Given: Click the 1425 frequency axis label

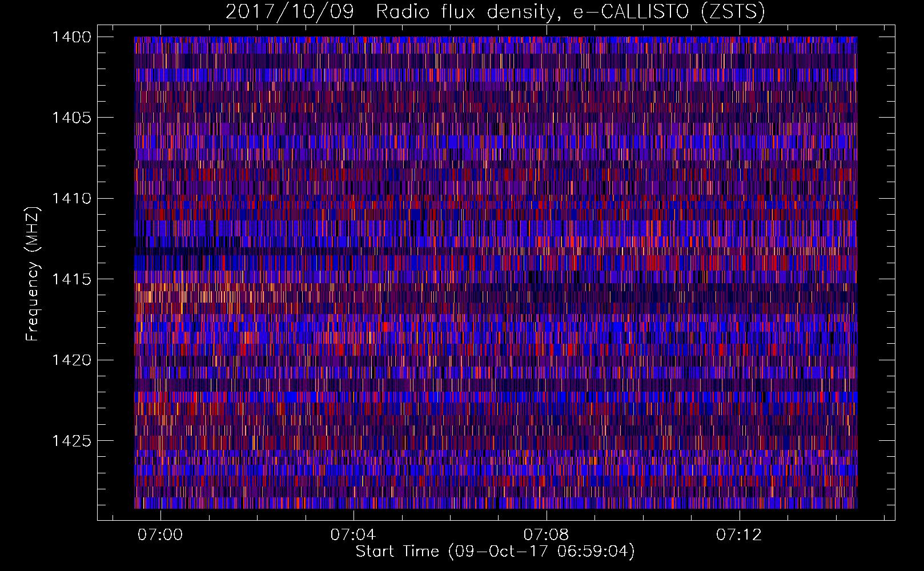Looking at the screenshot, I should click(71, 441).
